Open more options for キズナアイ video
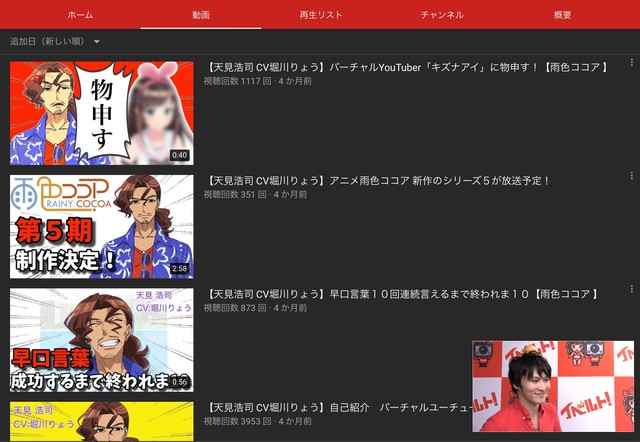Image resolution: width=640 pixels, height=442 pixels. pyautogui.click(x=631, y=62)
